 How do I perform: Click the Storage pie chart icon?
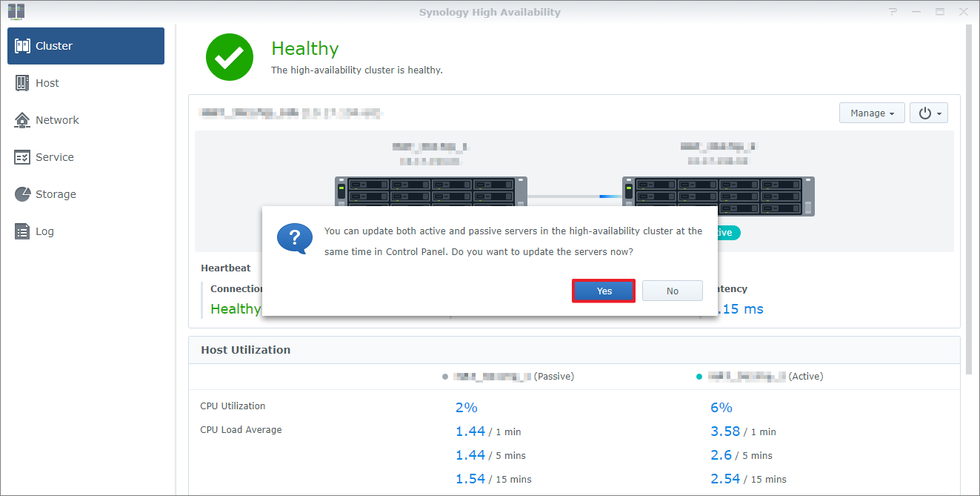pos(23,194)
